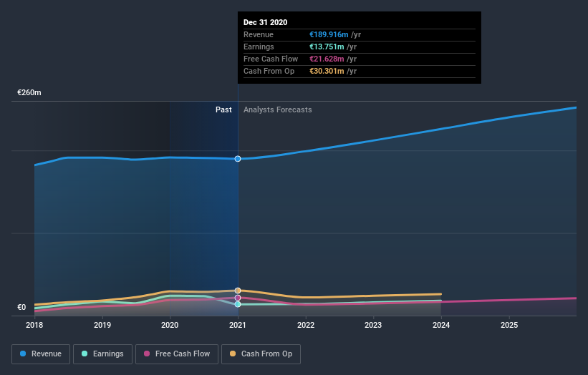Click the Revenue data point at 2021
588x375 pixels.
click(x=238, y=159)
